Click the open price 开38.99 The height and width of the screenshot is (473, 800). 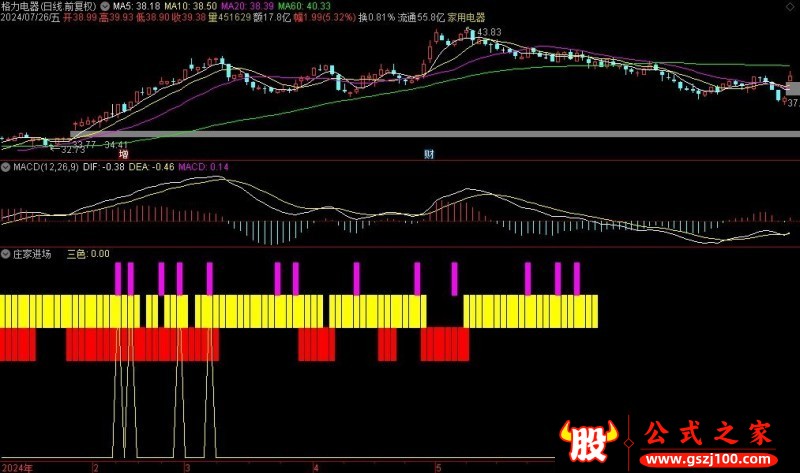point(80,17)
